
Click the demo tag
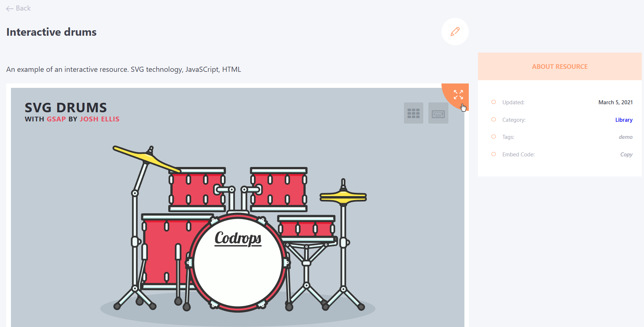pyautogui.click(x=625, y=137)
